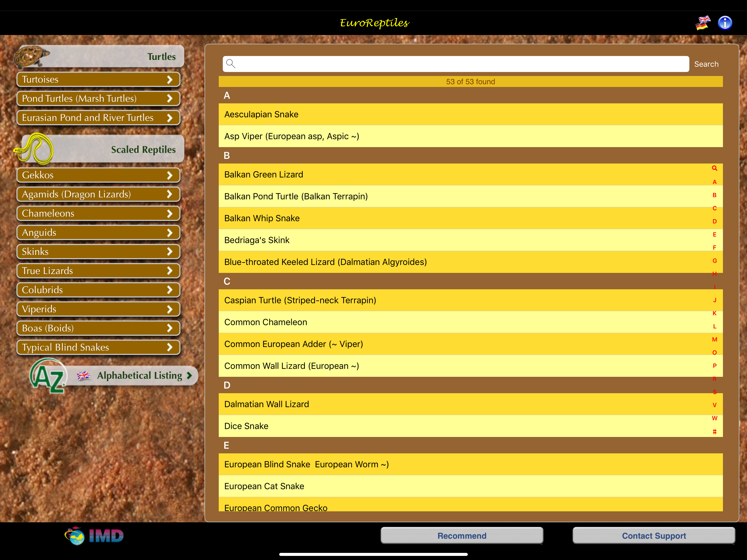Screen dimensions: 747x560
Task: Tap the IMD logo
Action: [x=94, y=536]
